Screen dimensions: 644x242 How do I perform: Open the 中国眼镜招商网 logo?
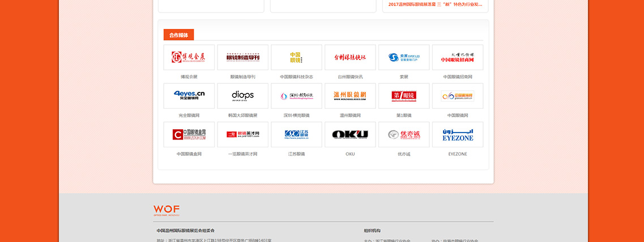click(x=458, y=57)
